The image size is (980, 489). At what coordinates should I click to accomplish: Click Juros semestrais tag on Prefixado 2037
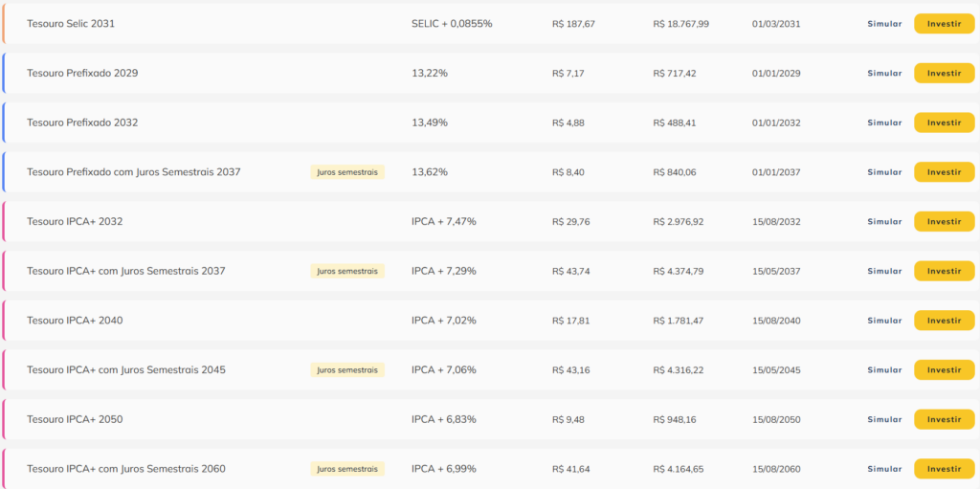pyautogui.click(x=347, y=172)
